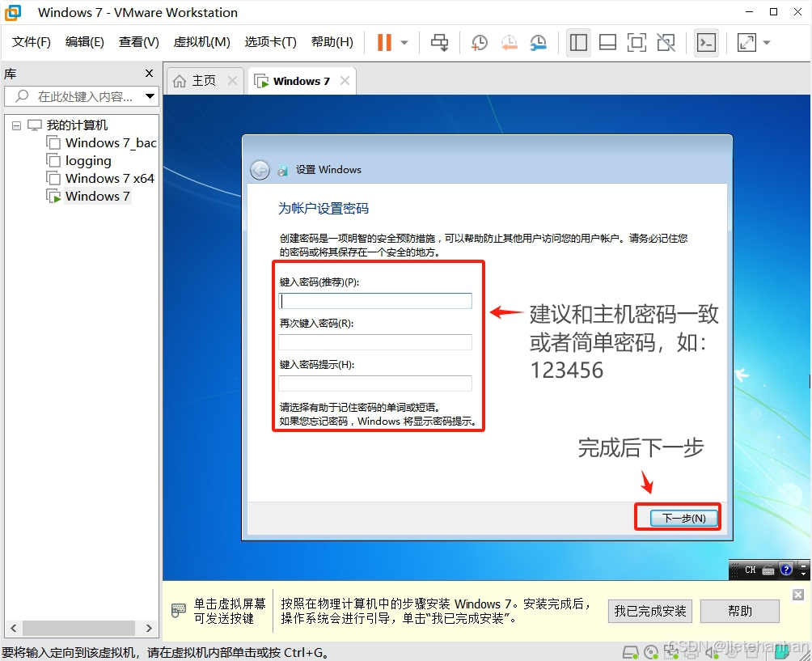Image resolution: width=812 pixels, height=661 pixels.
Task: Close the yellow installation hint bar
Action: point(798,595)
